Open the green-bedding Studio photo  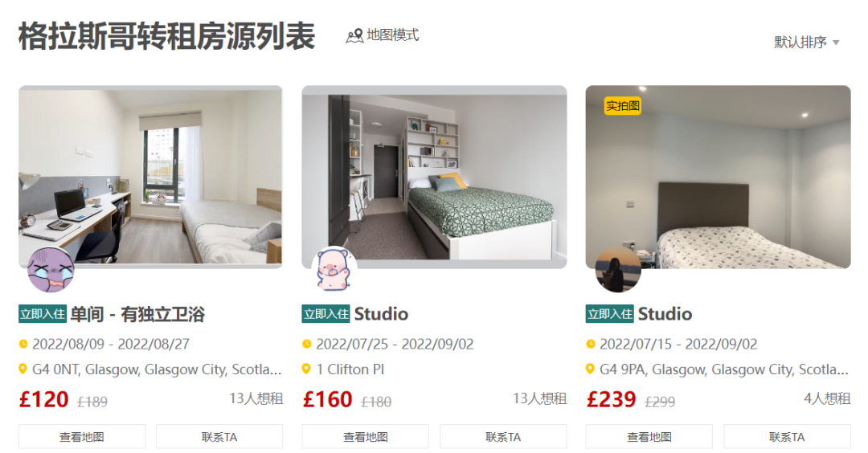coord(434,177)
